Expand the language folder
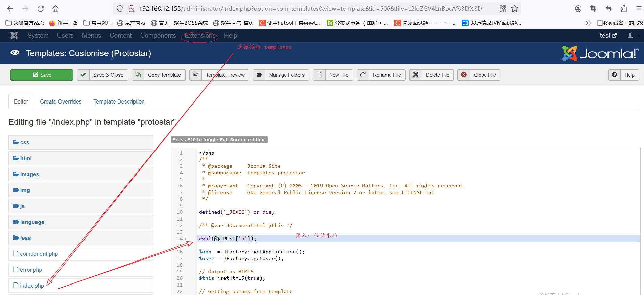This screenshot has height=295, width=644. [81, 222]
